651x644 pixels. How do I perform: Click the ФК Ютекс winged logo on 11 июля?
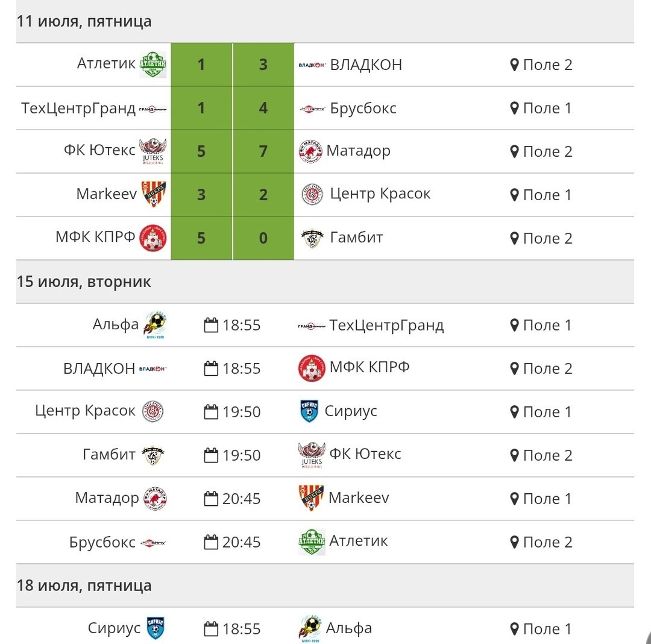153,151
